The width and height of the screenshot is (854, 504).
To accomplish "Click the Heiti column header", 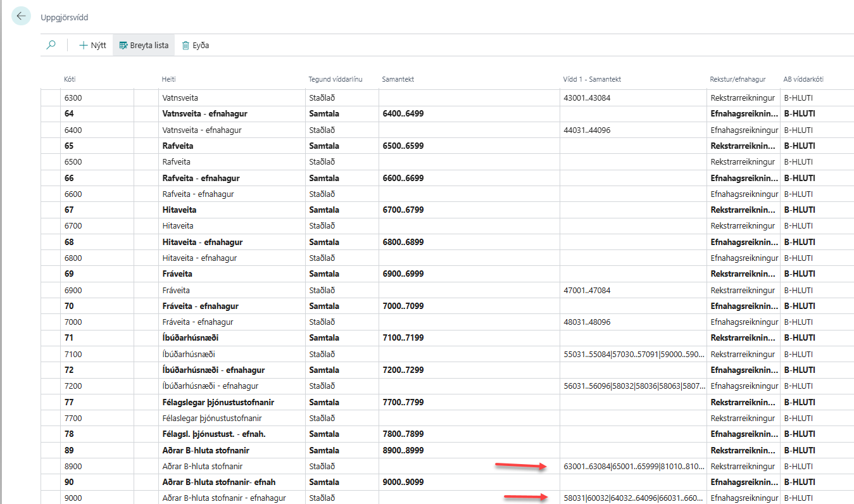I will (x=168, y=79).
